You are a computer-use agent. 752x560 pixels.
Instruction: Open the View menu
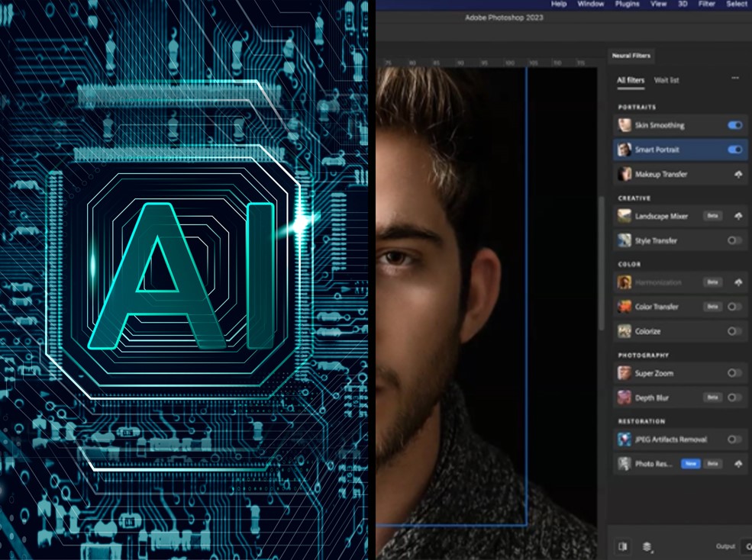pos(659,4)
